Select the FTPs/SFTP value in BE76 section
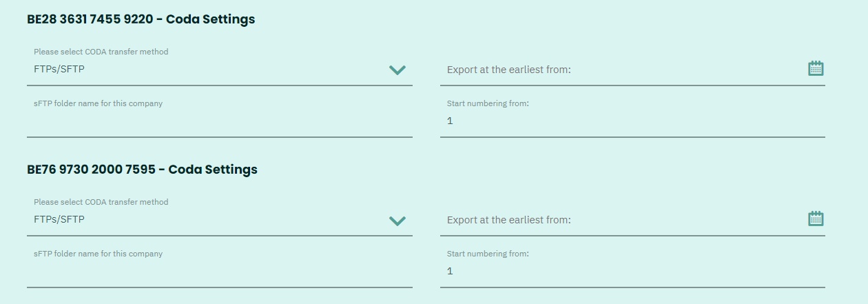Screen dimensions: 868x304 click(x=59, y=219)
